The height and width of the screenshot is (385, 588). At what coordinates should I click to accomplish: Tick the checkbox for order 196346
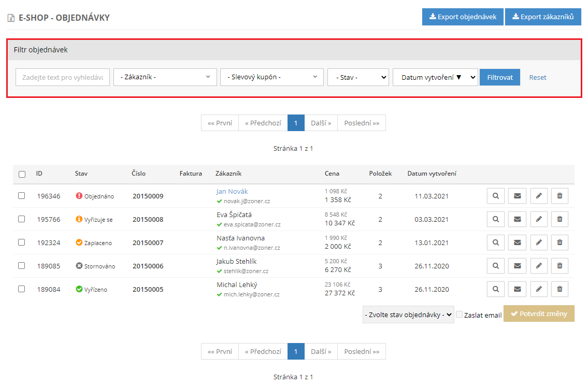[22, 196]
